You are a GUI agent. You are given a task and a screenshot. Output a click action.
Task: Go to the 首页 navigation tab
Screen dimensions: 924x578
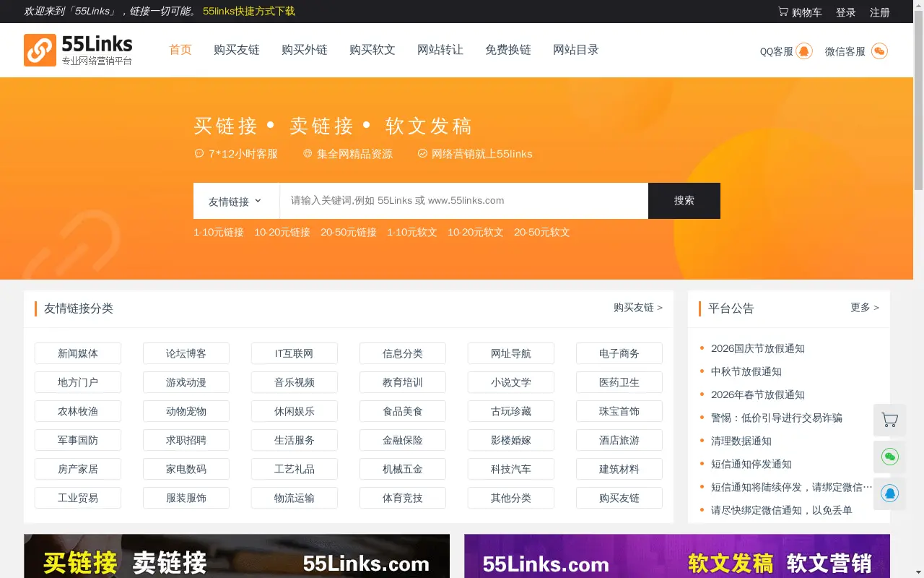(x=180, y=50)
